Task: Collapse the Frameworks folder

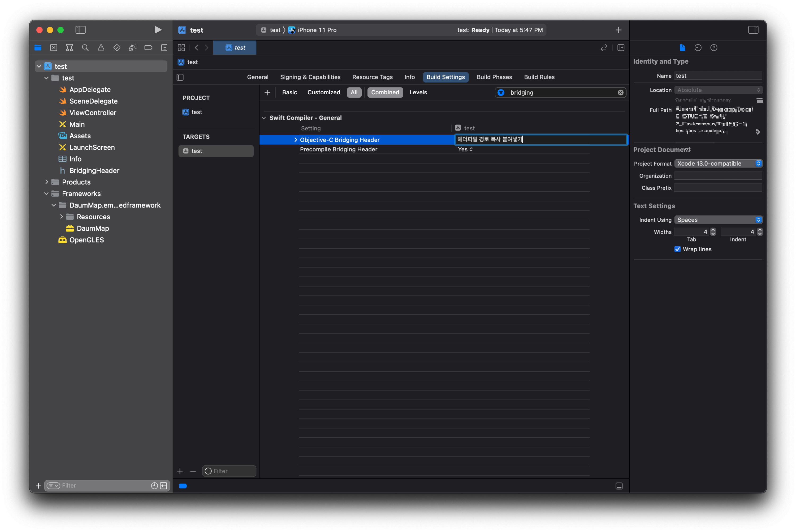Action: [x=46, y=194]
